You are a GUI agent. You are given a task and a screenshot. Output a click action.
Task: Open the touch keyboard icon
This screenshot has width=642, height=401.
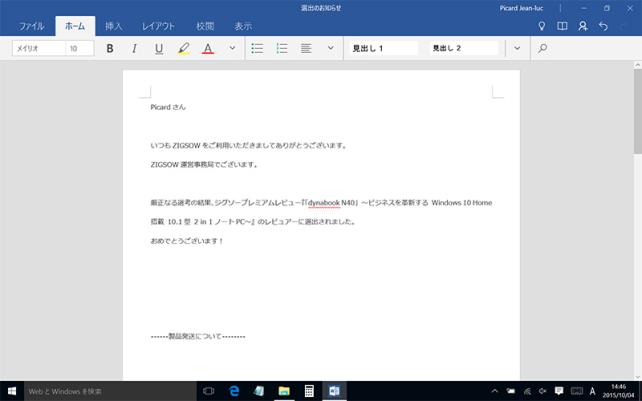[x=577, y=391]
